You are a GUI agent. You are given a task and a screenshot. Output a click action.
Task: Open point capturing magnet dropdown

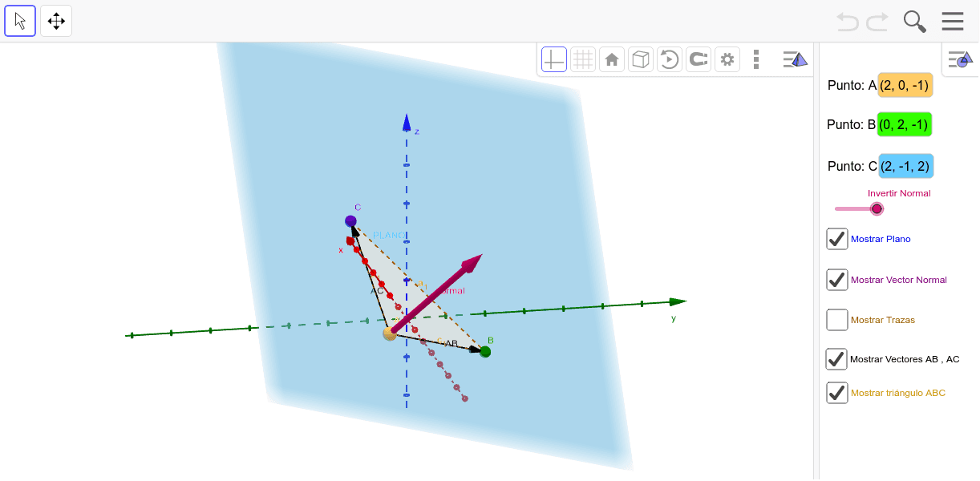coord(699,59)
